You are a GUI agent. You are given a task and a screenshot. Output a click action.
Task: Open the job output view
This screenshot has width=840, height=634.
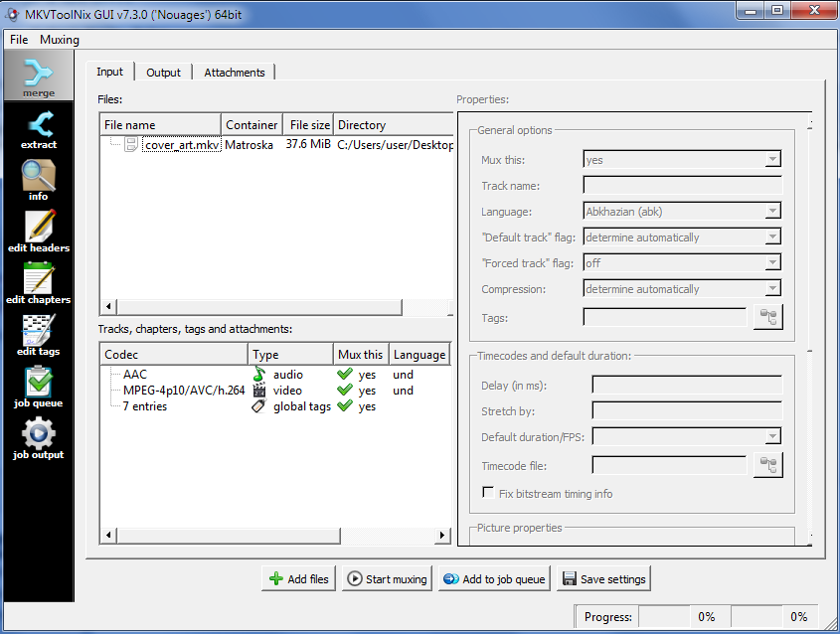[x=39, y=439]
